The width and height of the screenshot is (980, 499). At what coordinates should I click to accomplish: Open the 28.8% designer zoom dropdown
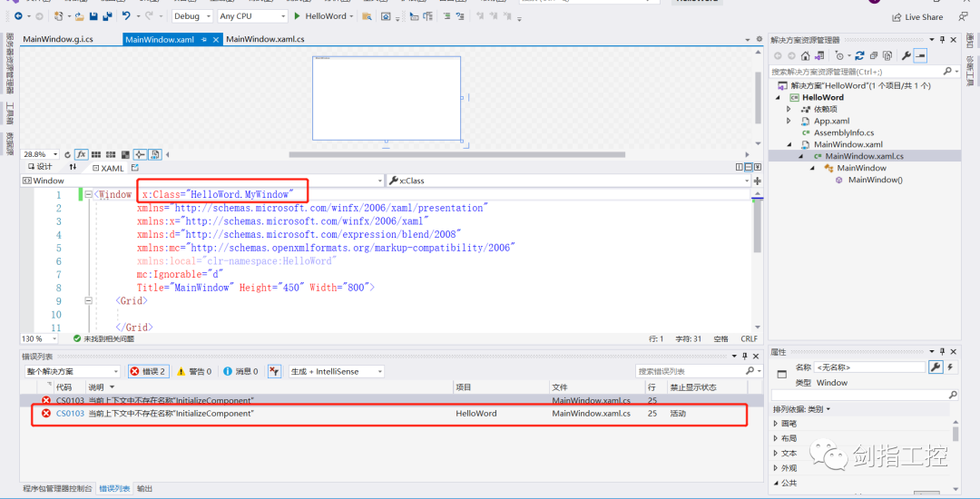(40, 153)
